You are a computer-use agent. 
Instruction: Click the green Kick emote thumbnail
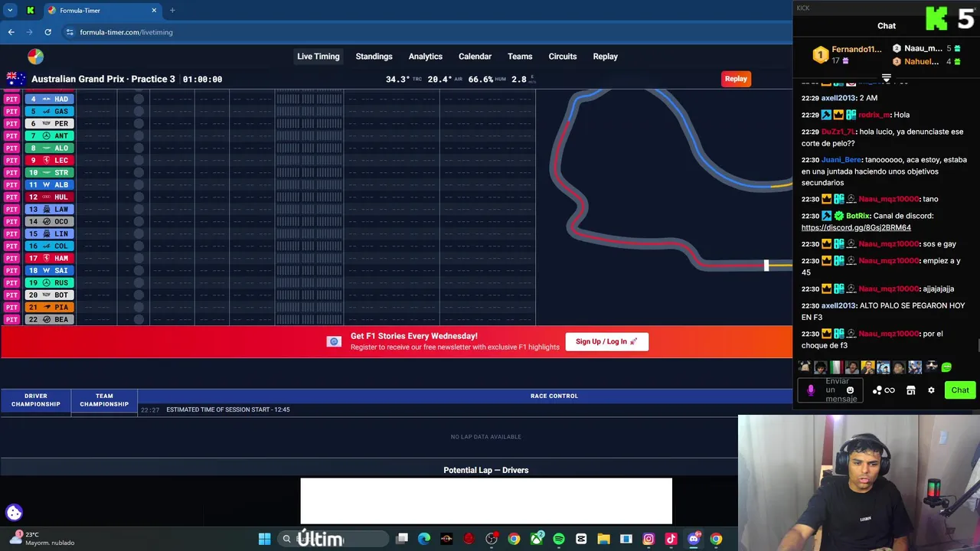(947, 367)
